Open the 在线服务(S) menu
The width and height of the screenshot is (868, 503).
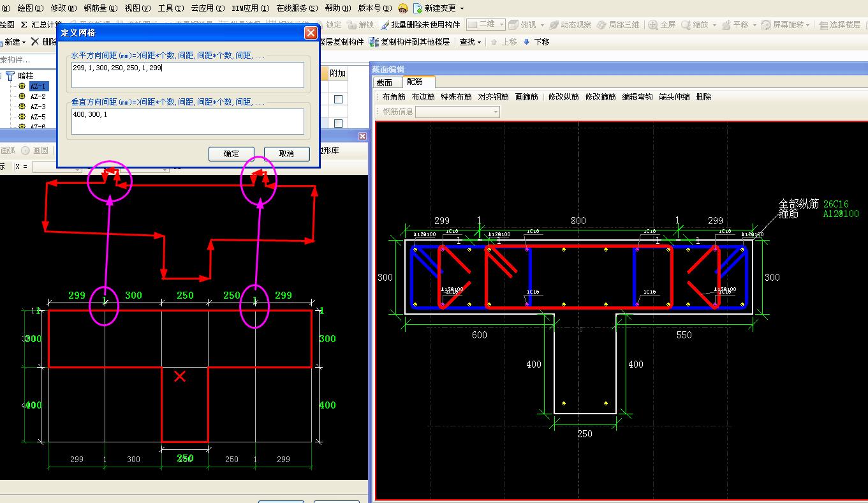[297, 8]
